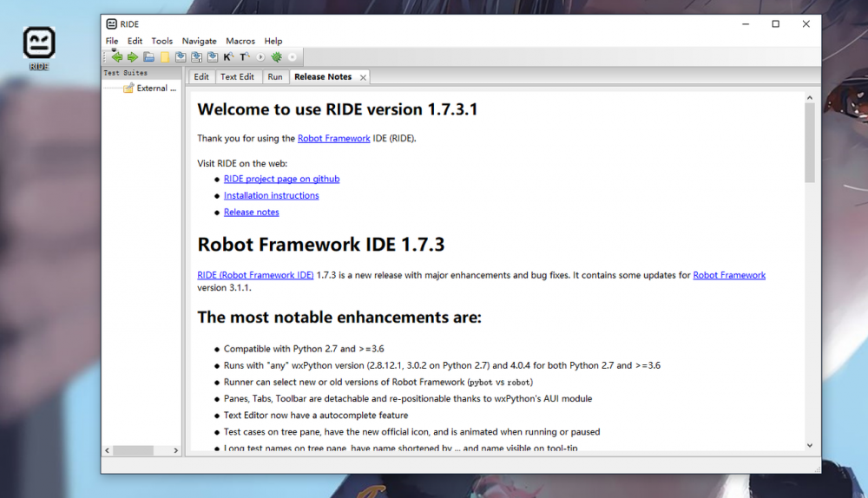Click the bullet starting Test cases on tree pane

411,431
